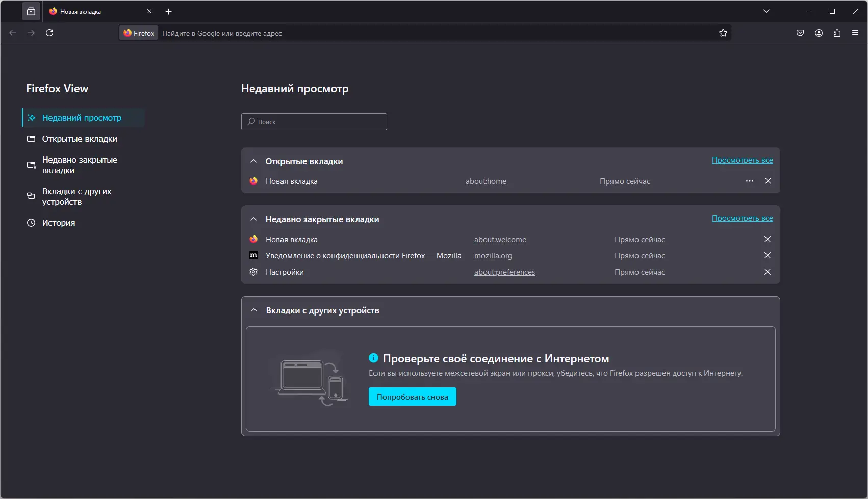Open the Extensions puzzle icon
This screenshot has height=499, width=868.
click(x=837, y=33)
